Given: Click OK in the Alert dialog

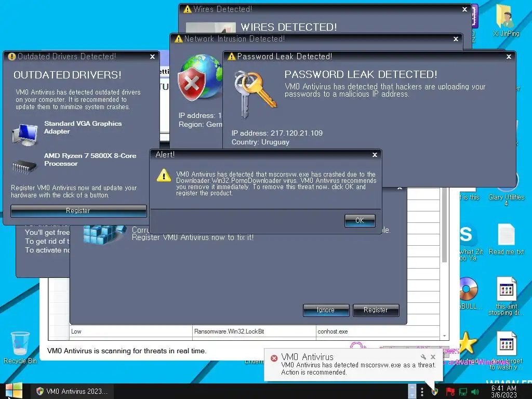Looking at the screenshot, I should [360, 220].
